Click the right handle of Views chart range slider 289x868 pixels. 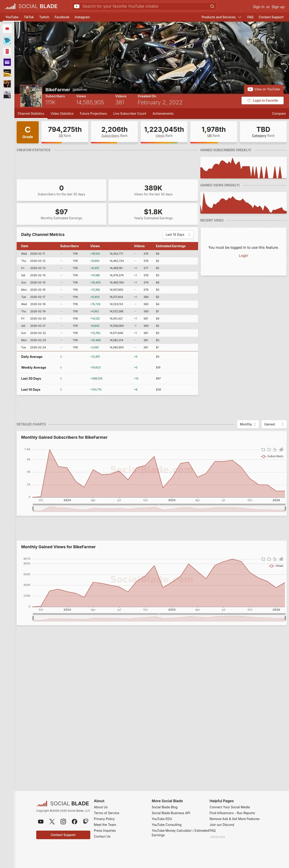(285, 618)
